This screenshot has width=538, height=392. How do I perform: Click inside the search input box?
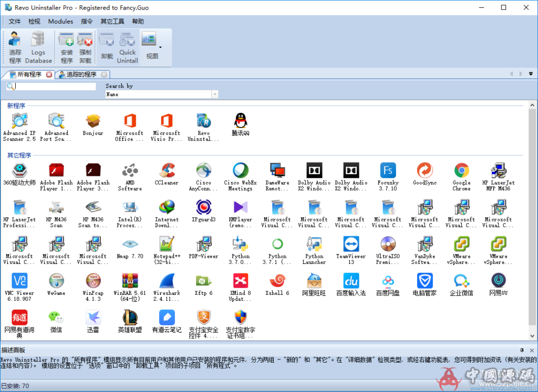point(53,86)
